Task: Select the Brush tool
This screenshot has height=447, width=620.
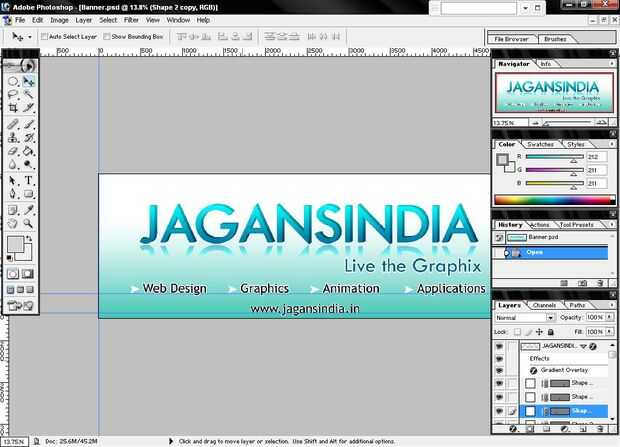Action: click(28, 124)
